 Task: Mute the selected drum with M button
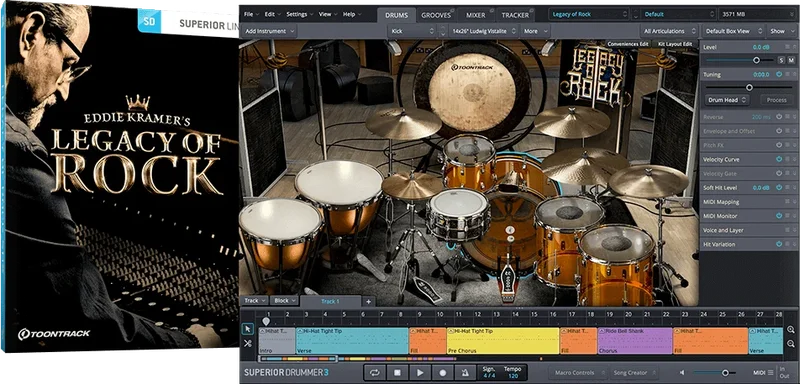[x=791, y=60]
